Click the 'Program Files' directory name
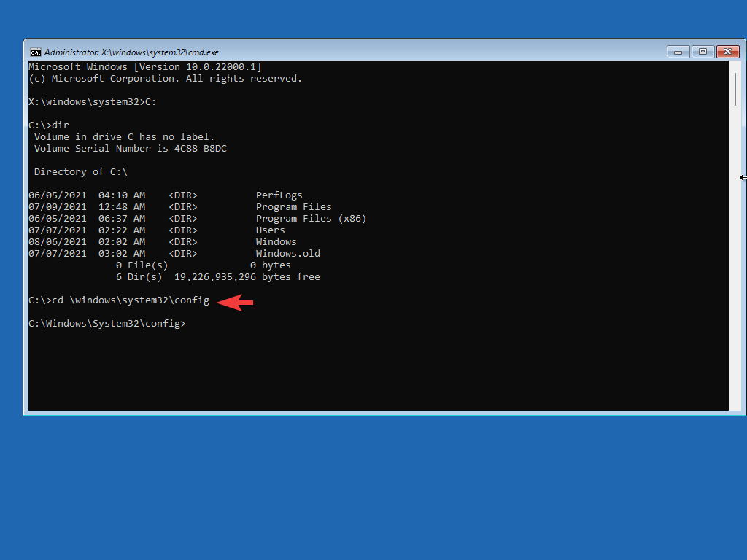 click(293, 206)
